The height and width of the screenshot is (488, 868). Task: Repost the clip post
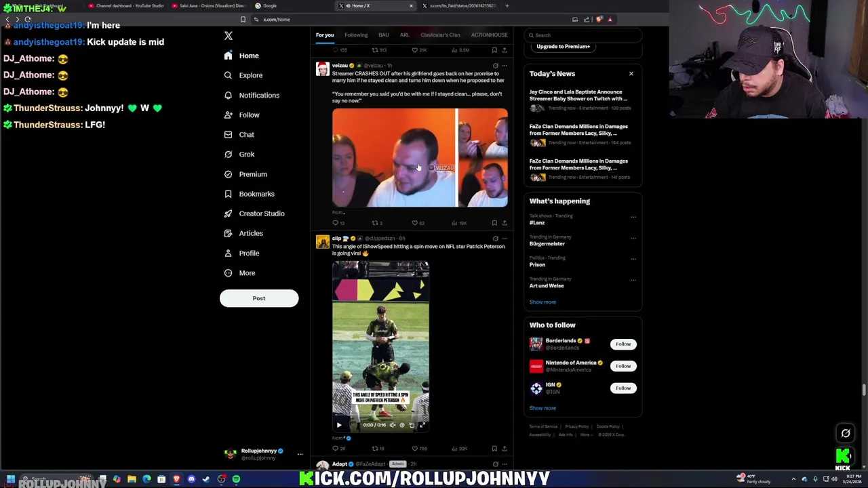377,448
